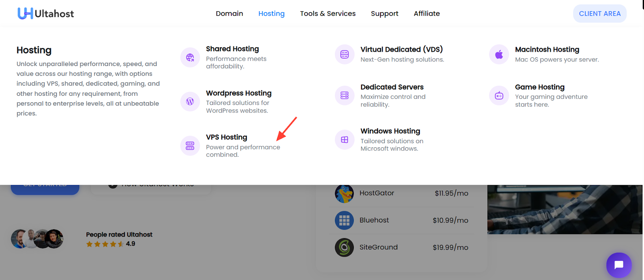This screenshot has height=280, width=644.
Task: Open the Wordpress Hosting link
Action: click(x=239, y=93)
